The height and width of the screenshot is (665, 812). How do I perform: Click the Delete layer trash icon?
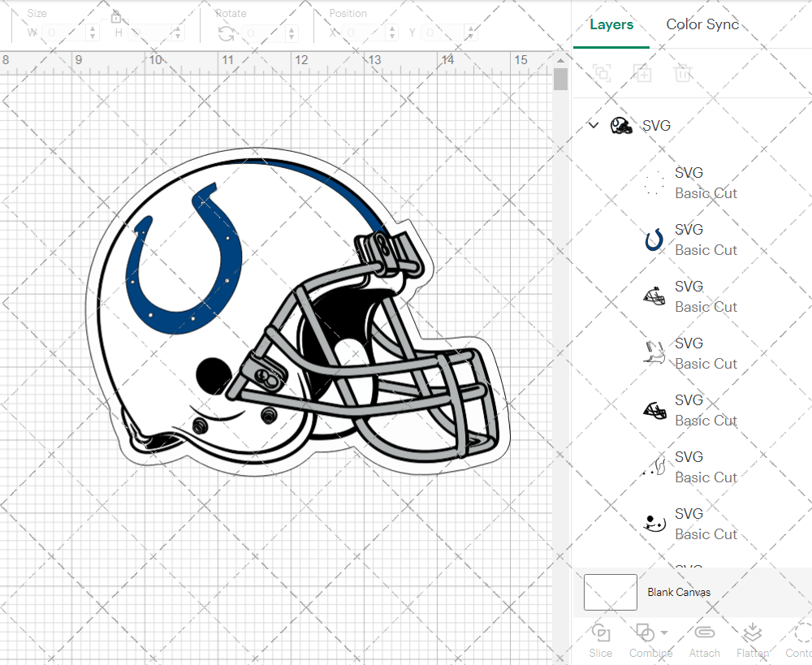(x=683, y=74)
